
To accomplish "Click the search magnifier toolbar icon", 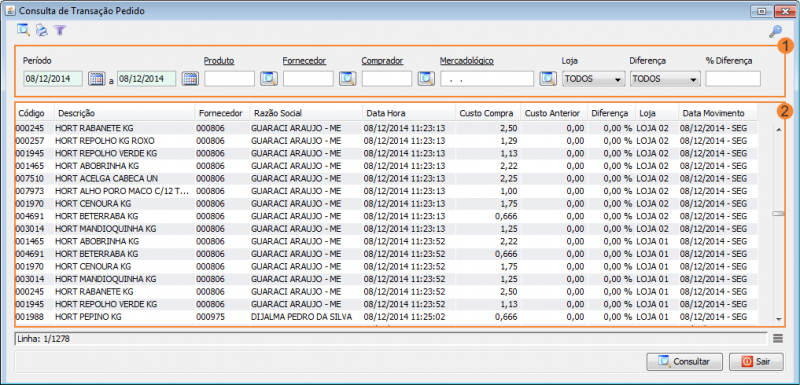I will (x=23, y=30).
